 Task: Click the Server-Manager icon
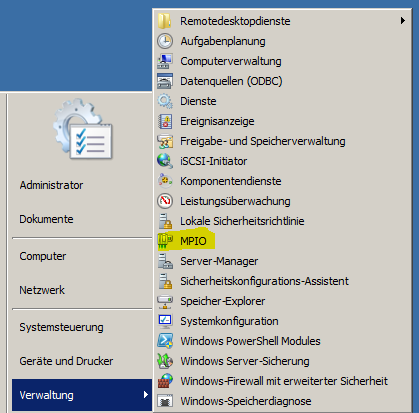tap(165, 261)
